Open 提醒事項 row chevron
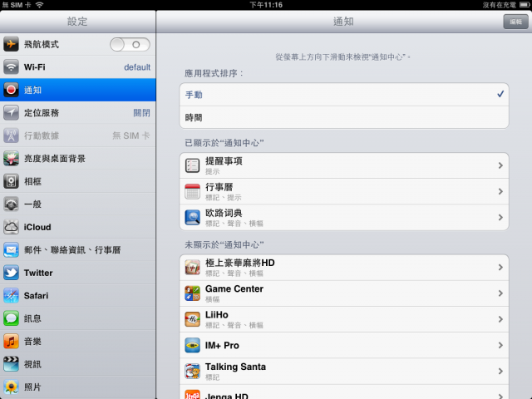The height and width of the screenshot is (399, 532). point(500,165)
